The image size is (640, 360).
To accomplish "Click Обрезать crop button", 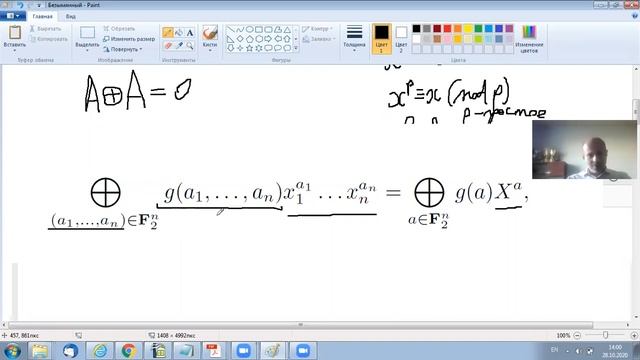I will (119, 29).
